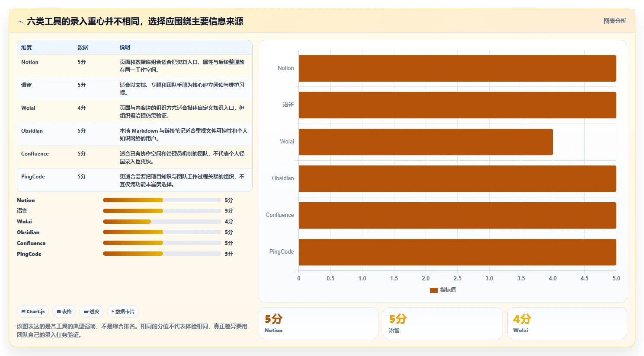Screen dimensions: 644x356
Task: Click the Wolai description starting 页面与内容块
Action: (x=182, y=112)
